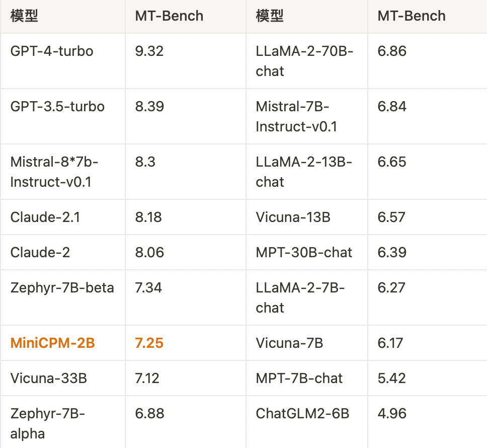
Task: Select the Mistral-7B-Instruct-v0.1 cell
Action: point(296,116)
